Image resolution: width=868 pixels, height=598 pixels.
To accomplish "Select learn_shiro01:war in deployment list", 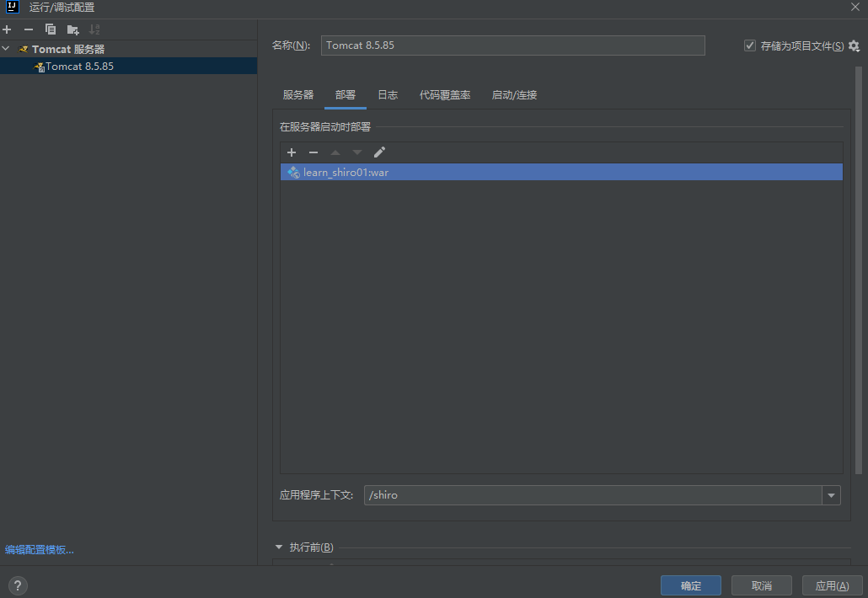I will point(561,172).
